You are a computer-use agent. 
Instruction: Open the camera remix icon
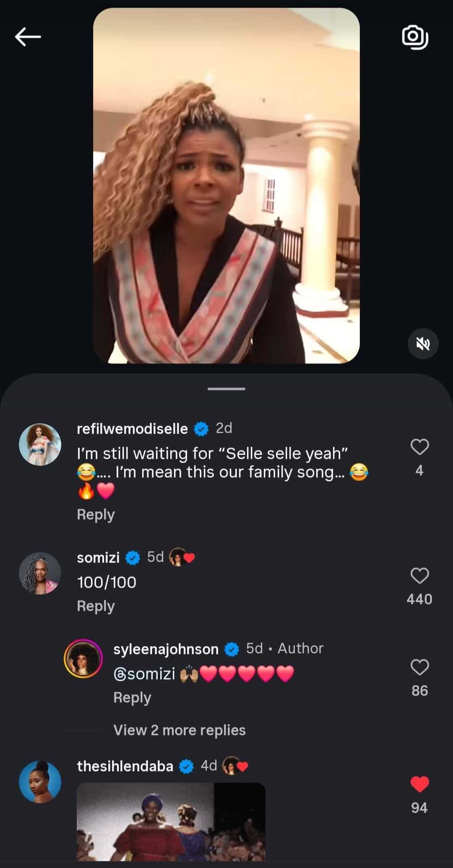pyautogui.click(x=415, y=37)
